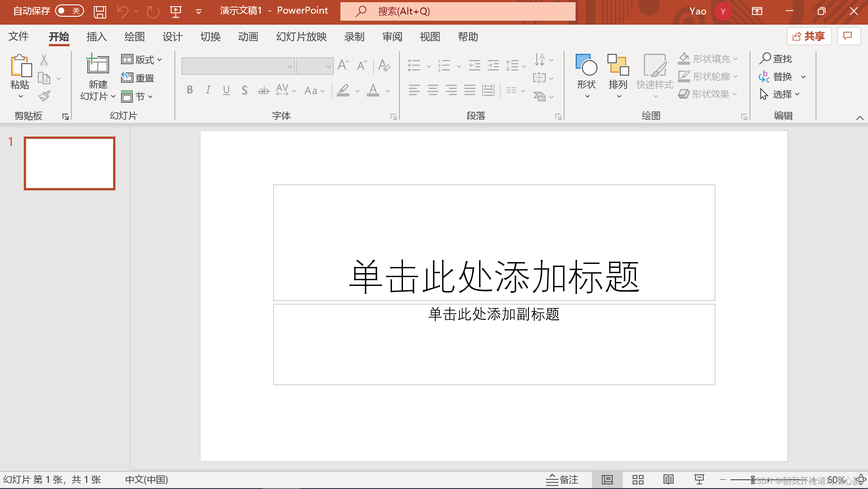This screenshot has width=868, height=489.
Task: Toggle the Notes pane in the status bar
Action: pos(562,479)
